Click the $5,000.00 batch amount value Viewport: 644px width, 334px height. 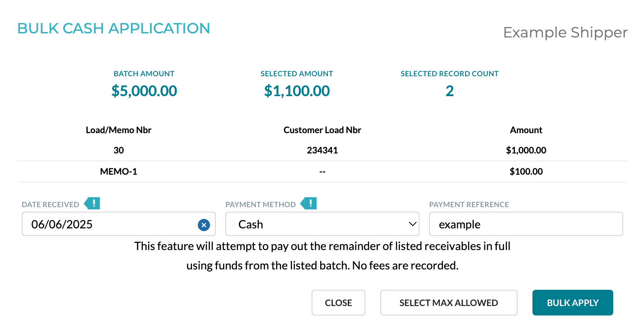click(x=144, y=91)
